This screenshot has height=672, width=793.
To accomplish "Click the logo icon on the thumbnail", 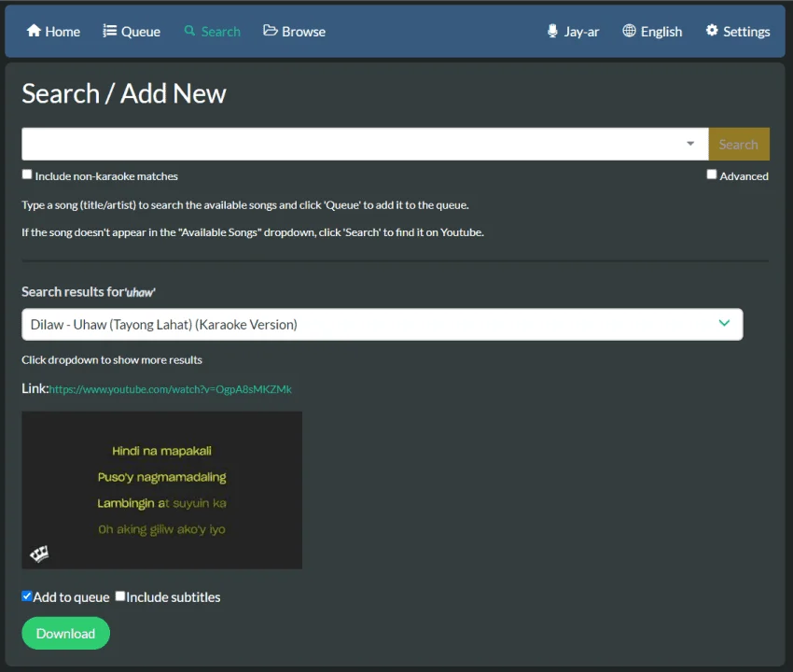I will (39, 553).
